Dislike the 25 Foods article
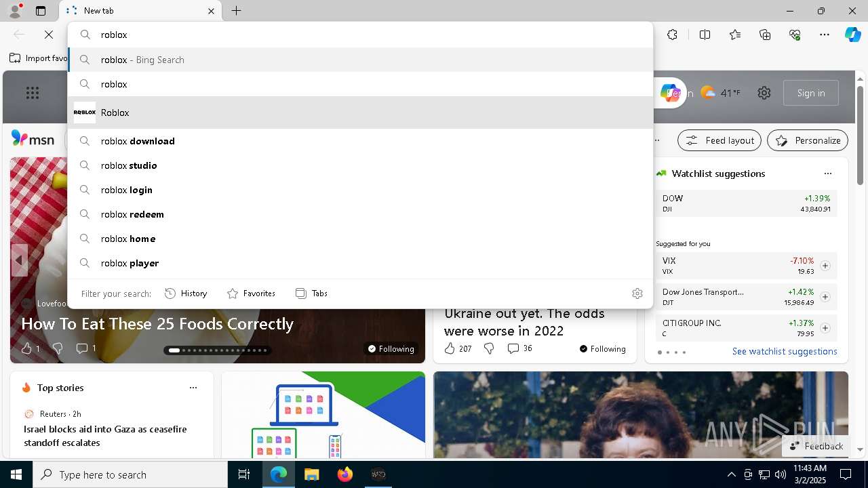868x488 pixels. (58, 348)
